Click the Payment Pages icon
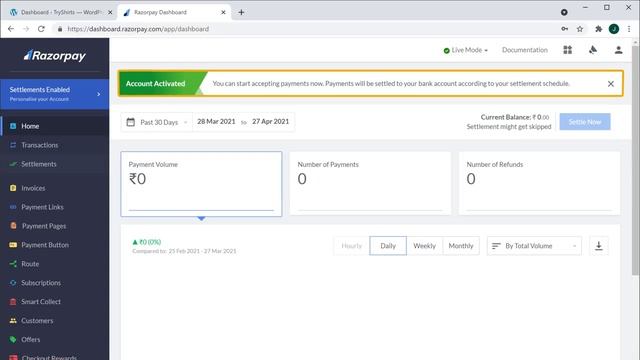Viewport: 640px width, 360px height. [x=13, y=226]
